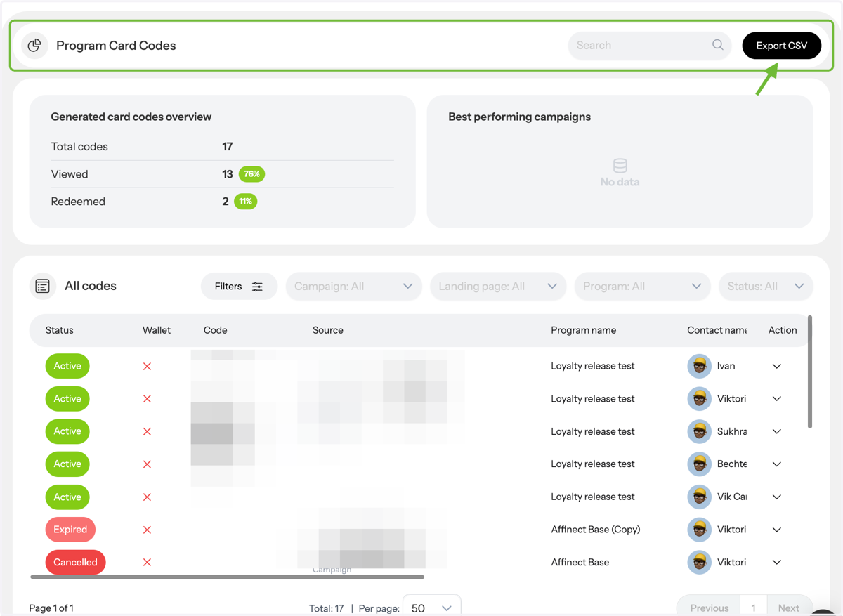Expand action chevron for Bechte row
The height and width of the screenshot is (616, 843).
777,464
